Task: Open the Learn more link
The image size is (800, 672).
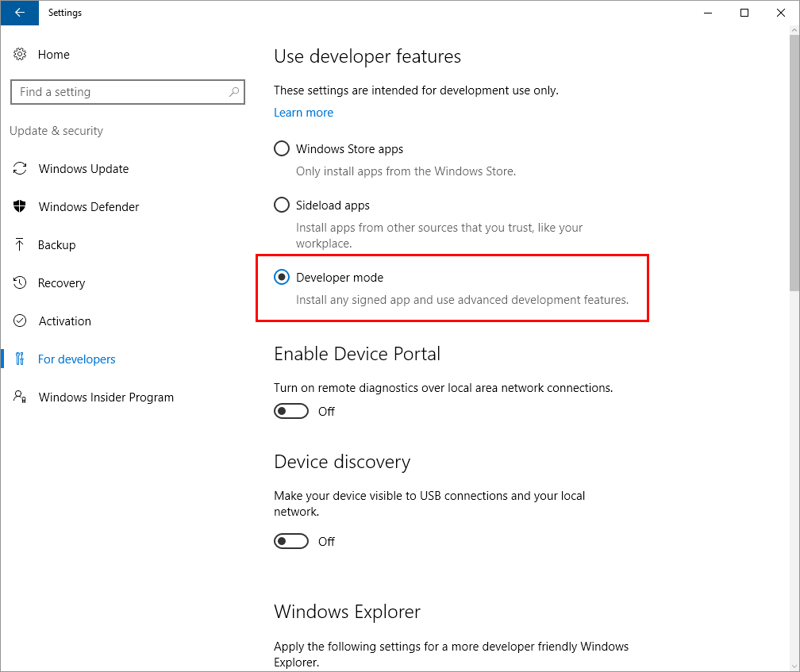Action: click(303, 113)
